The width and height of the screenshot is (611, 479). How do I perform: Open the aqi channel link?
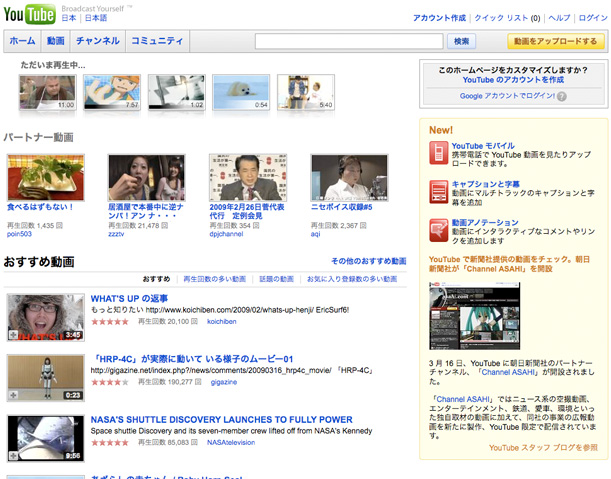(x=315, y=234)
